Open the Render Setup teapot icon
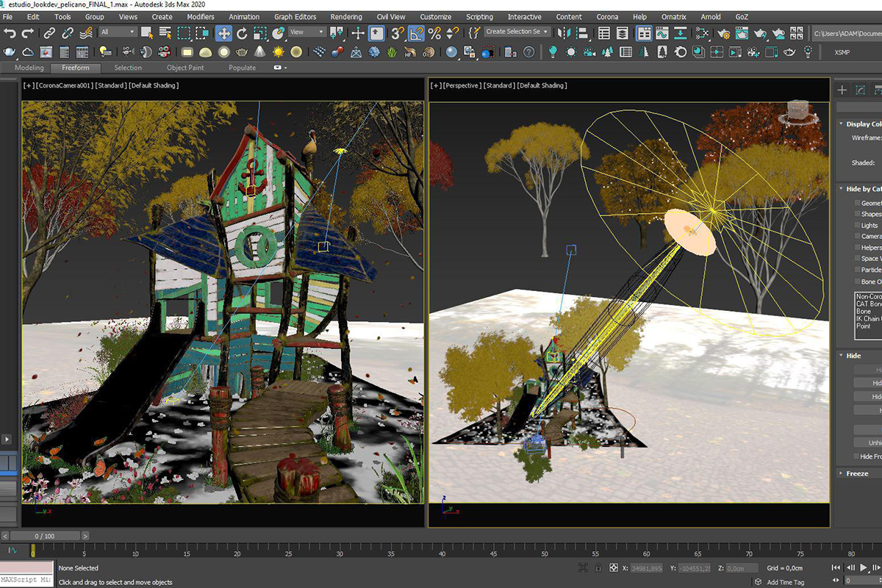Viewport: 882px width, 588px height. 723,33
